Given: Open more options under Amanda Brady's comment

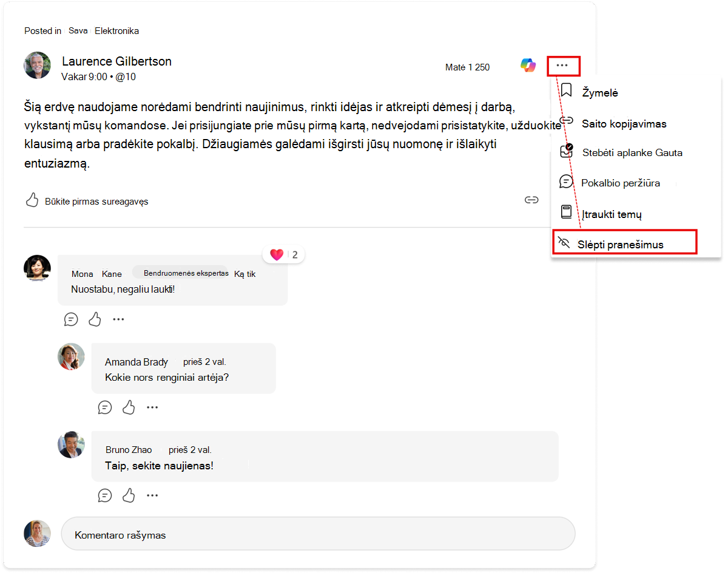Looking at the screenshot, I should pos(152,407).
